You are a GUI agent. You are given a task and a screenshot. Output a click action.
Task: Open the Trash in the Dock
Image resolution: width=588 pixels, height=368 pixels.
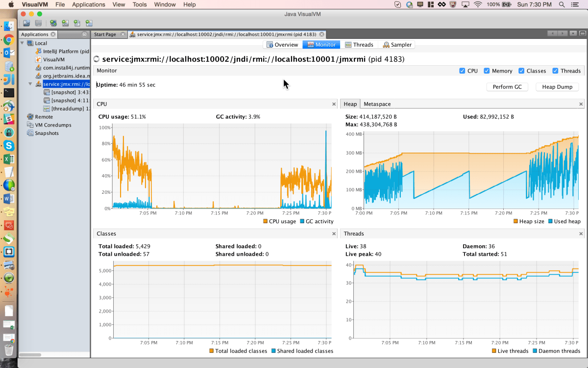9,350
